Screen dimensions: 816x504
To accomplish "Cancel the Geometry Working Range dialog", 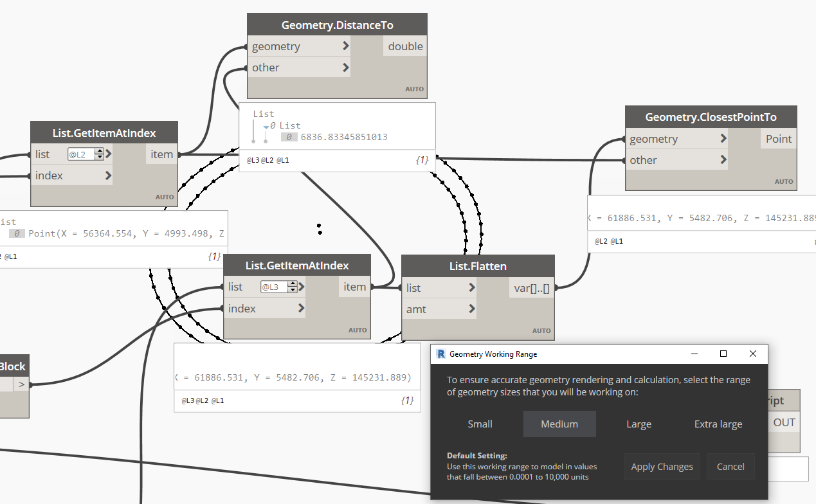I will click(730, 467).
